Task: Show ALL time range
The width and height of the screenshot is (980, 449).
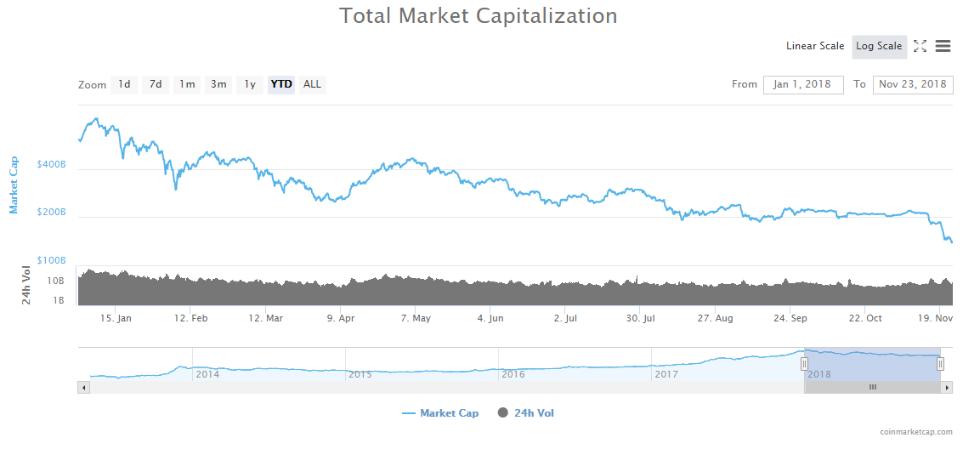Action: click(x=313, y=84)
